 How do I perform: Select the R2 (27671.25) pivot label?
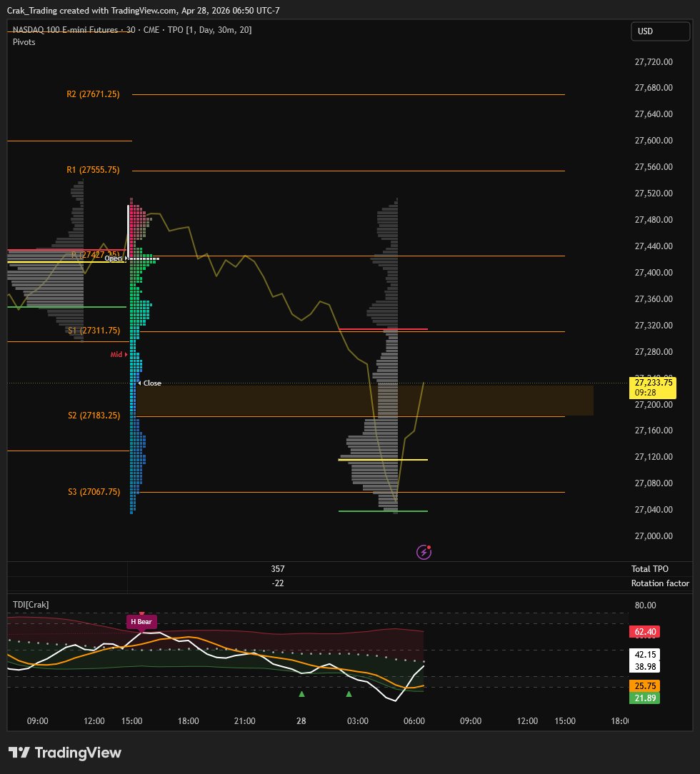click(x=93, y=94)
